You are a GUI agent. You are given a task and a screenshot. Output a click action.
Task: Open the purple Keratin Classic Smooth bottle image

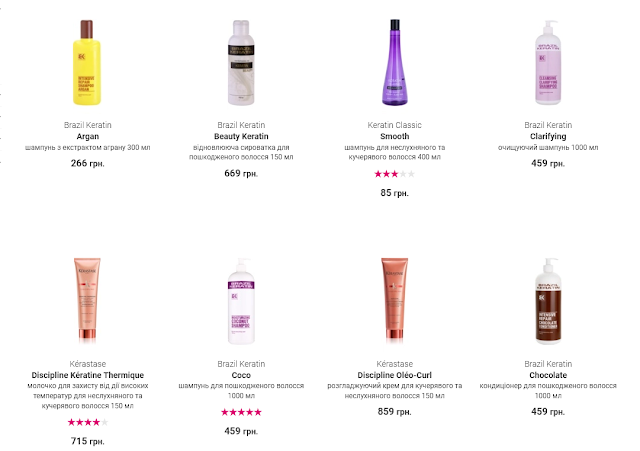coord(394,62)
